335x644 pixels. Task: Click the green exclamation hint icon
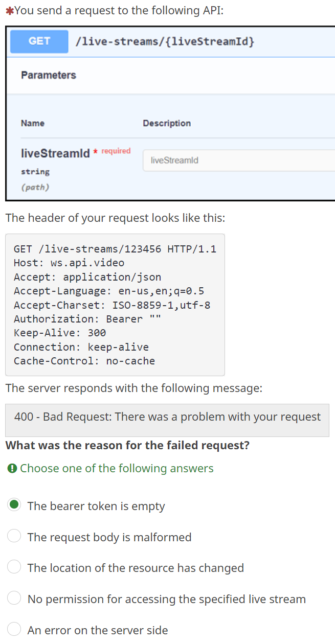12,468
